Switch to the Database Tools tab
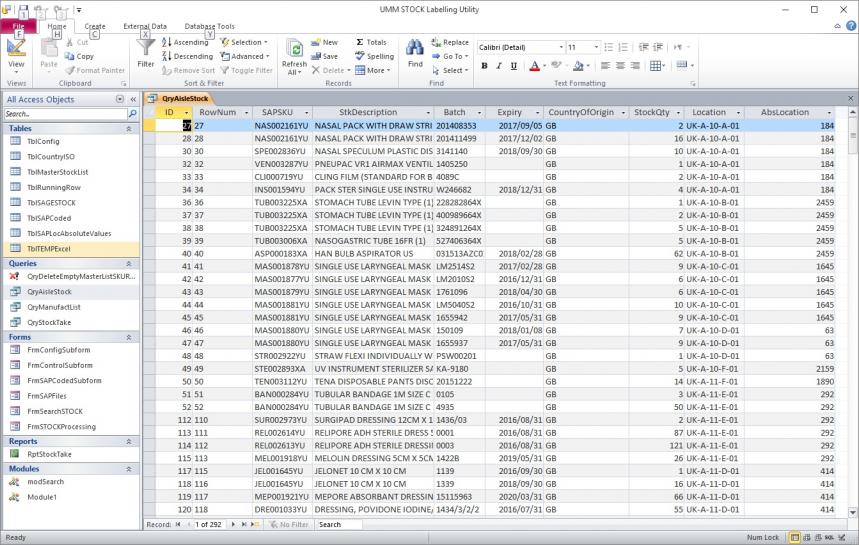The height and width of the screenshot is (545, 859). (209, 26)
